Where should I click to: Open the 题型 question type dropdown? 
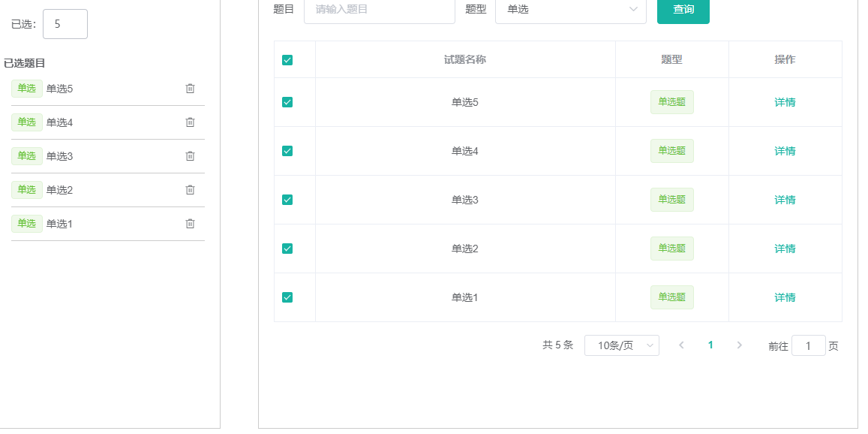[x=570, y=10]
